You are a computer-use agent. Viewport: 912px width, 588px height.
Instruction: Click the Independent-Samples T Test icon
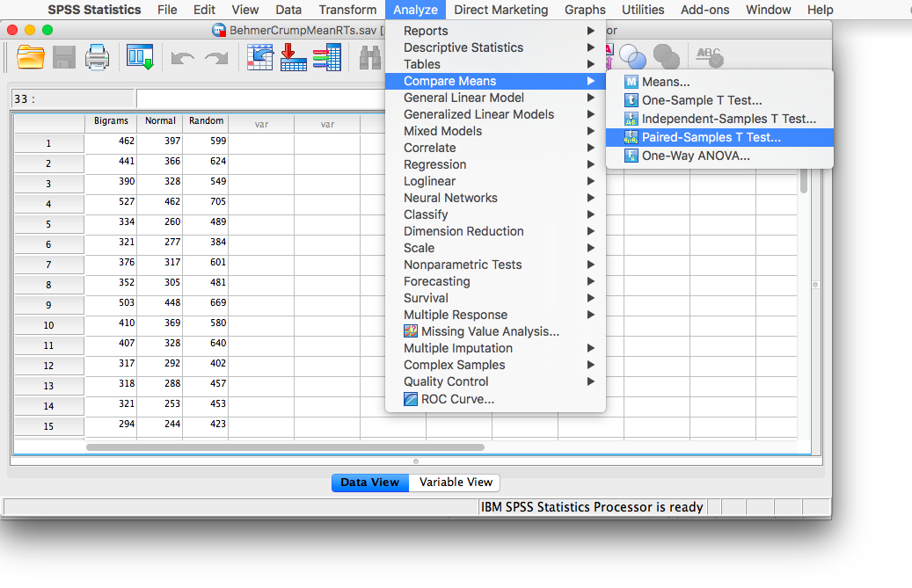[631, 120]
